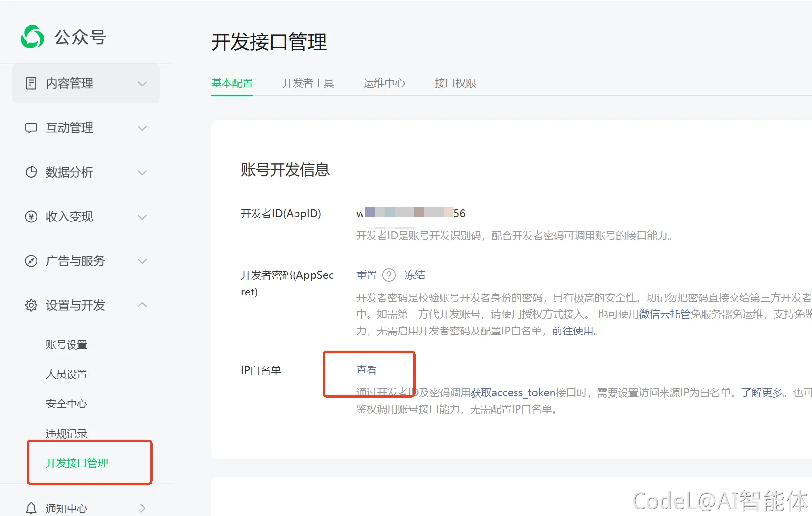Expand the 数据分析 menu chevron
Image resolution: width=812 pixels, height=516 pixels.
point(142,173)
